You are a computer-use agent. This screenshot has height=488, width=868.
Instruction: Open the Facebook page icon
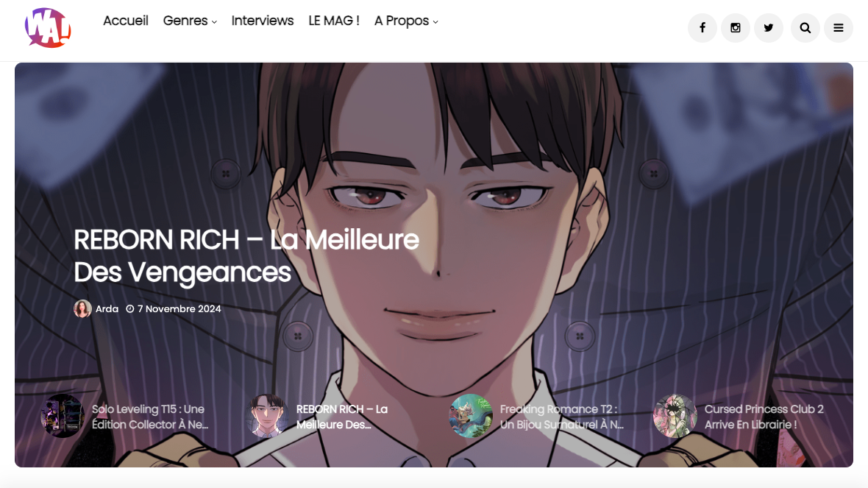[x=702, y=28]
